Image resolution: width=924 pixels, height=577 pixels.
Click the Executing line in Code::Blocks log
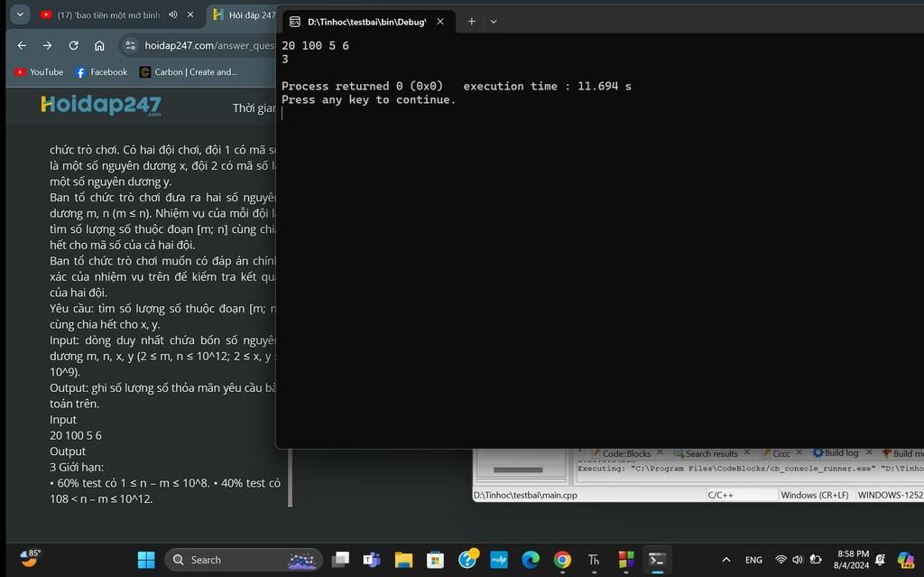tap(750, 469)
